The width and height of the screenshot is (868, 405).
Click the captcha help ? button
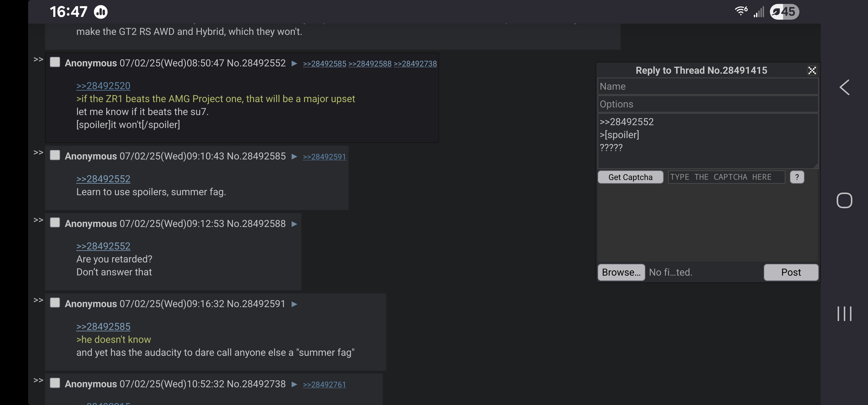pos(797,177)
